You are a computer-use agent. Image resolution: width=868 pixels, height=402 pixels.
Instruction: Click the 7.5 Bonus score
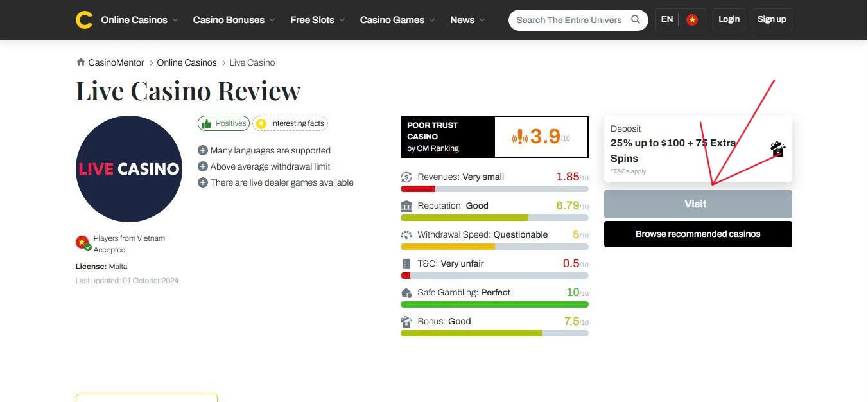point(572,321)
